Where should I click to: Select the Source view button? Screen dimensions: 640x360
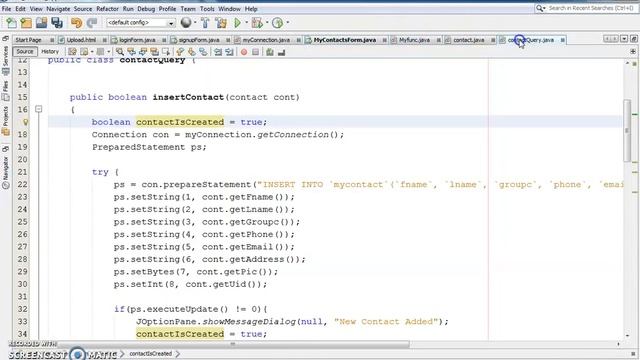click(x=24, y=51)
